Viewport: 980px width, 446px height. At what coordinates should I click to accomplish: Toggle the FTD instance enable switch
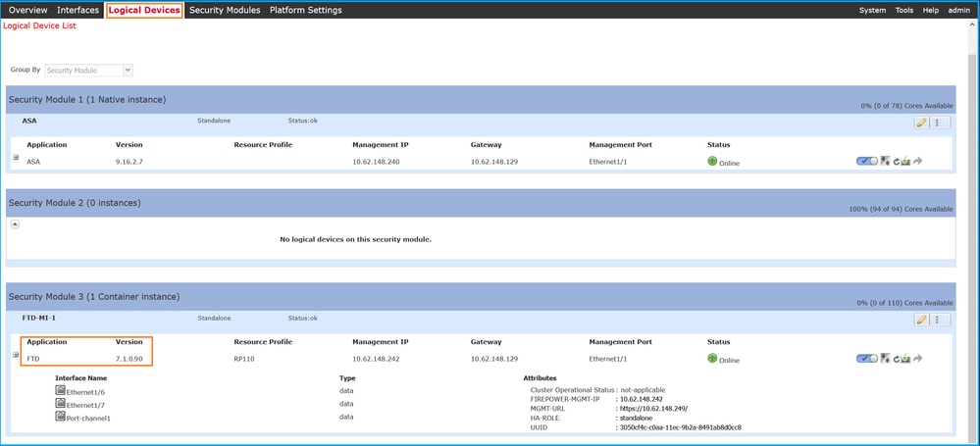[x=867, y=358]
